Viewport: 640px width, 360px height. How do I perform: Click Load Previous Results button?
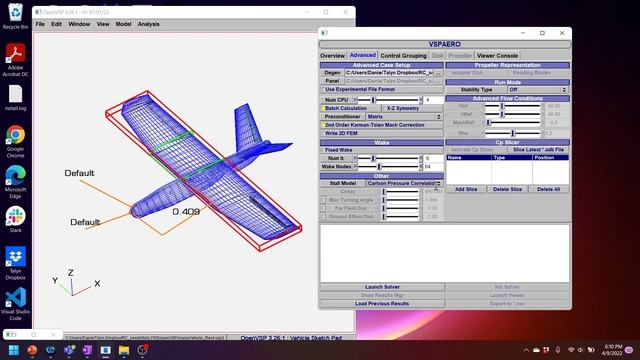(x=382, y=304)
